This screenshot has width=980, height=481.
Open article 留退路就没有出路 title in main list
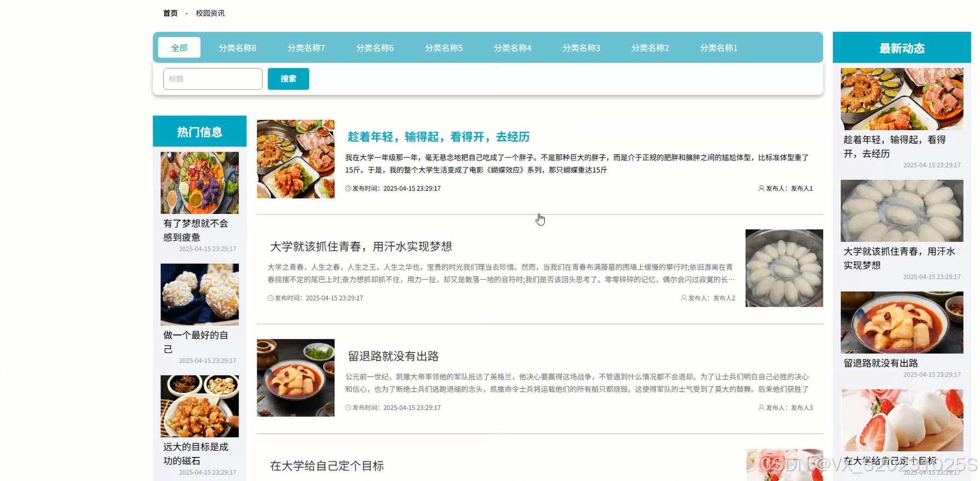click(x=394, y=356)
